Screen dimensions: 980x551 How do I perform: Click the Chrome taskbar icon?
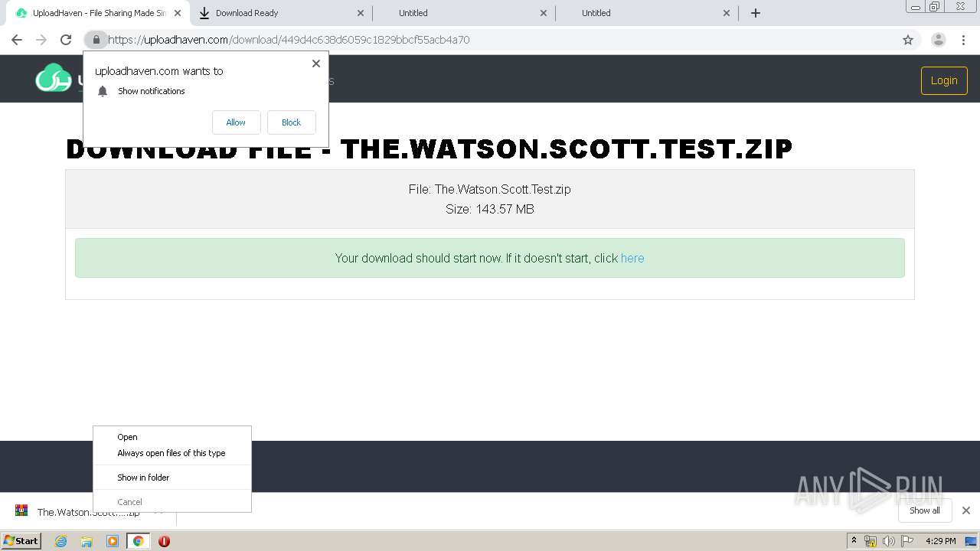139,541
